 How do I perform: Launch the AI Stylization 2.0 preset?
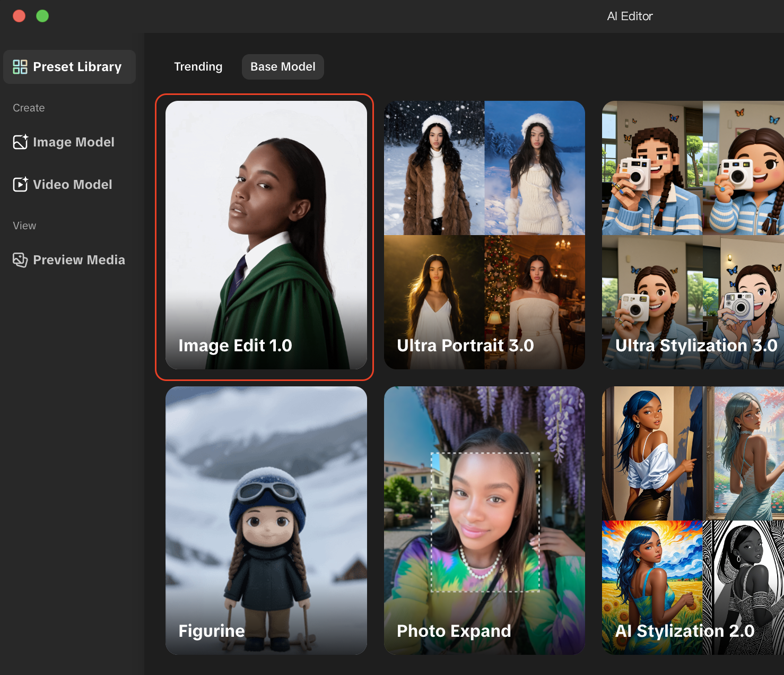point(692,520)
